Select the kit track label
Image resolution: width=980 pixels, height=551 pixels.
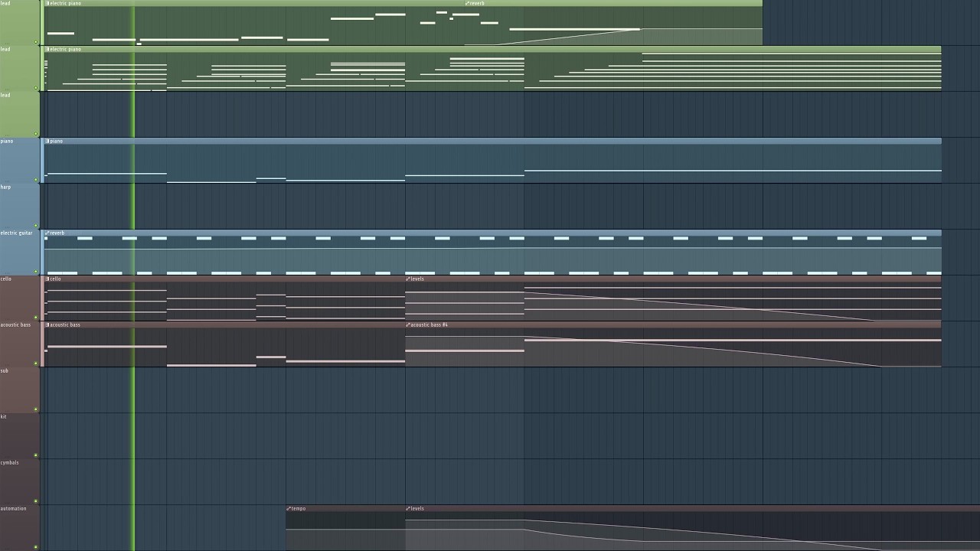coord(4,417)
